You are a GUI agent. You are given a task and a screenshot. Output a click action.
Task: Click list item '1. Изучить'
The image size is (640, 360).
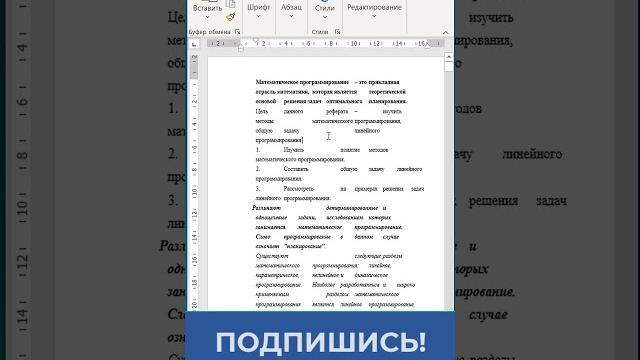[280, 150]
